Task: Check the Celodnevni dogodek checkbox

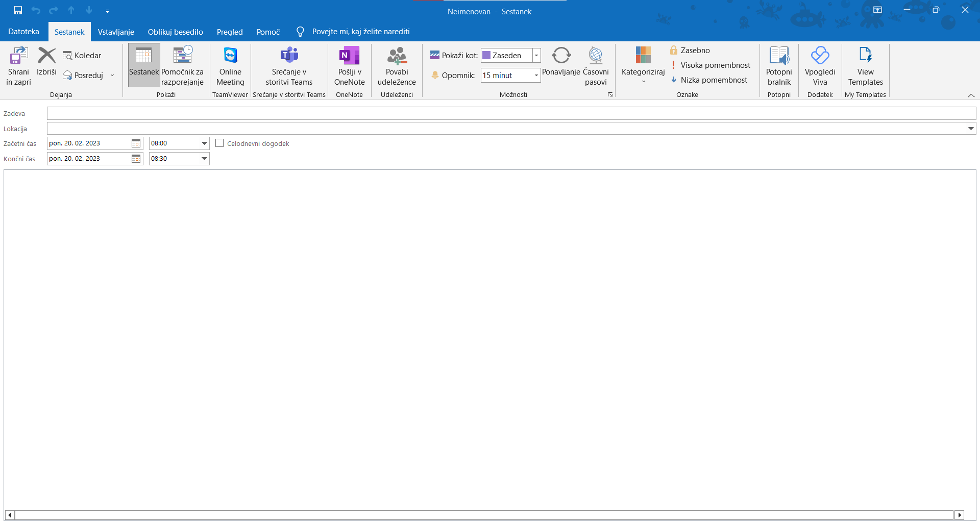Action: point(219,143)
